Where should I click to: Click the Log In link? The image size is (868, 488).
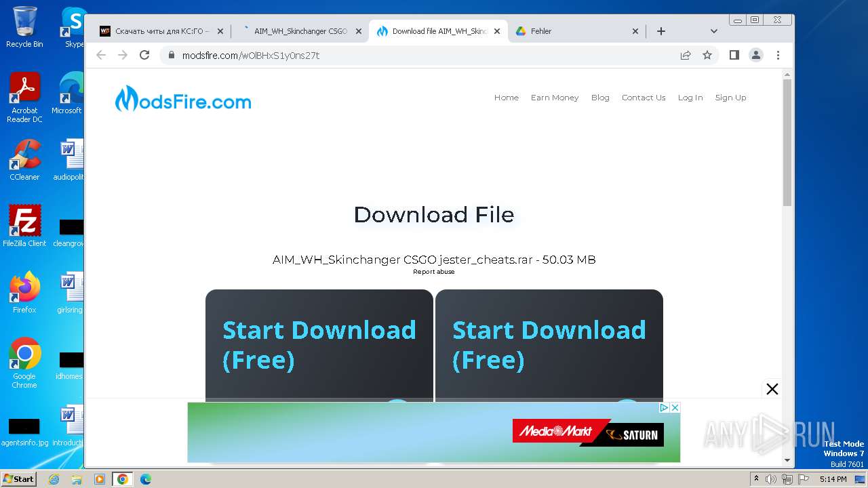coord(690,98)
